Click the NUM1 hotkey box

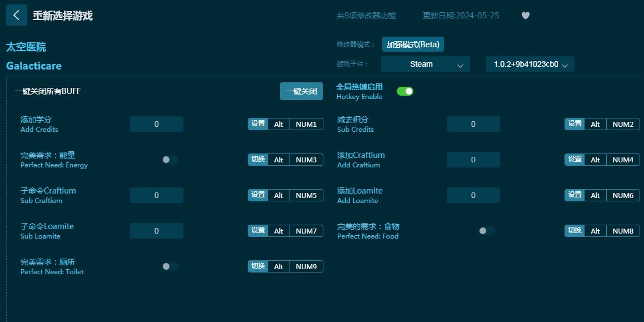tap(306, 124)
